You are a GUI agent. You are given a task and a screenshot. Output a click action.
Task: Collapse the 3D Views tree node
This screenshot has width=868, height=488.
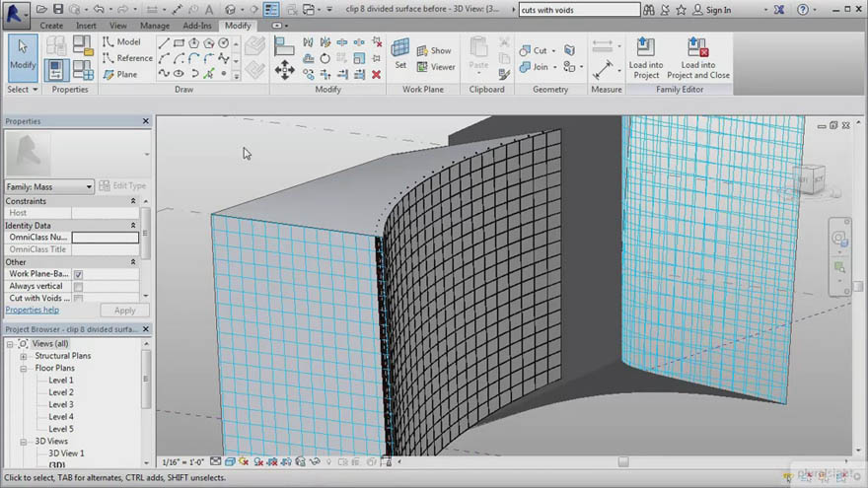pyautogui.click(x=24, y=442)
